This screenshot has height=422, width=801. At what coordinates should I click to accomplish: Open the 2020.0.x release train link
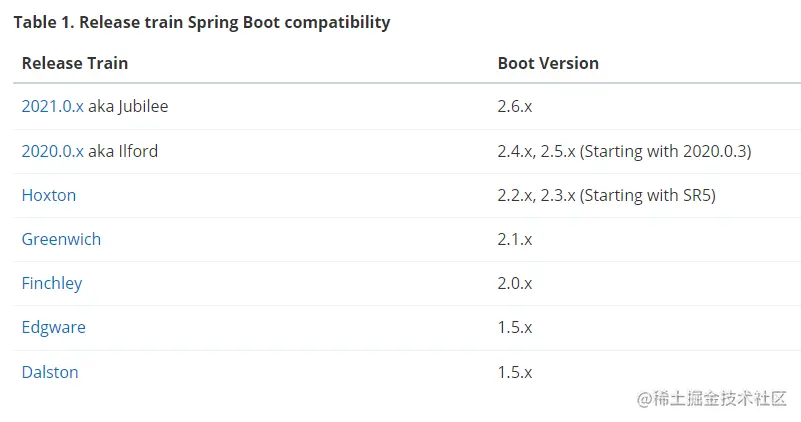(53, 151)
